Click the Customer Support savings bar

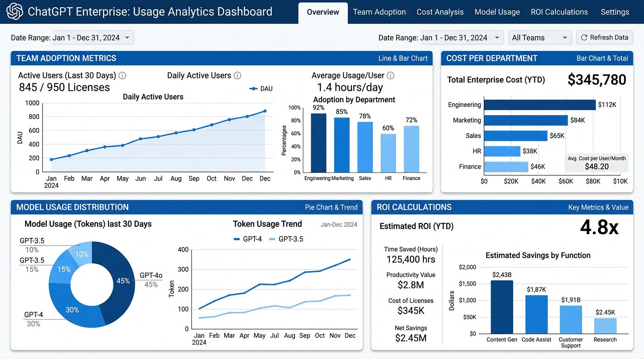(x=571, y=320)
